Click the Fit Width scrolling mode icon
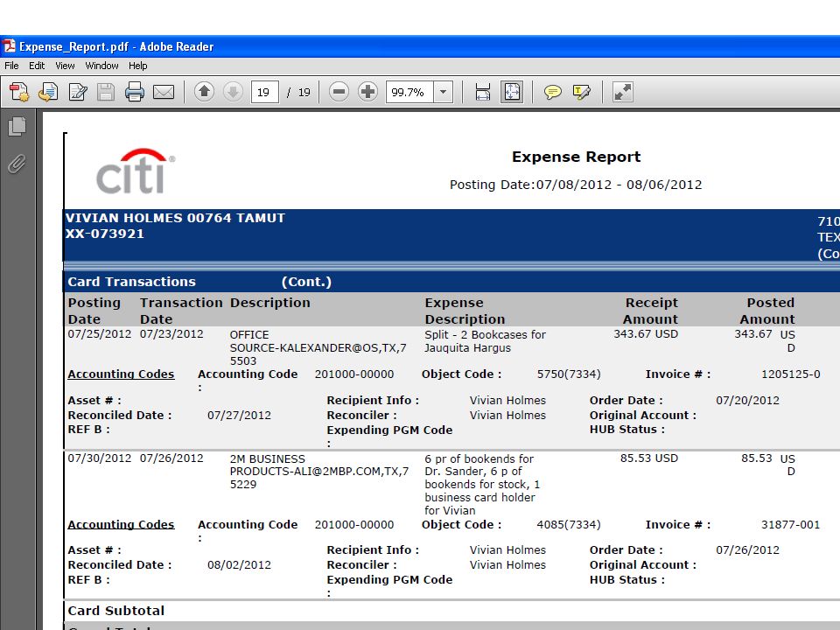840x630 pixels. (x=483, y=92)
